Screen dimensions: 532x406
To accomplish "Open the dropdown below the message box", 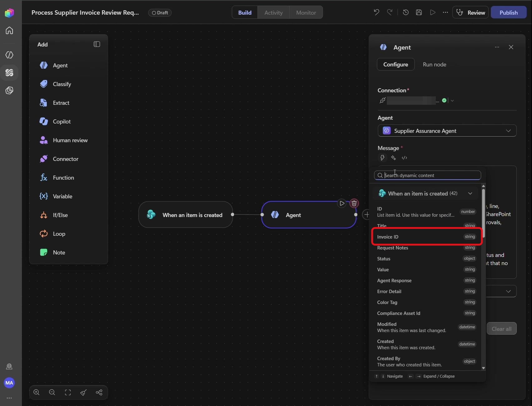I will click(x=501, y=291).
